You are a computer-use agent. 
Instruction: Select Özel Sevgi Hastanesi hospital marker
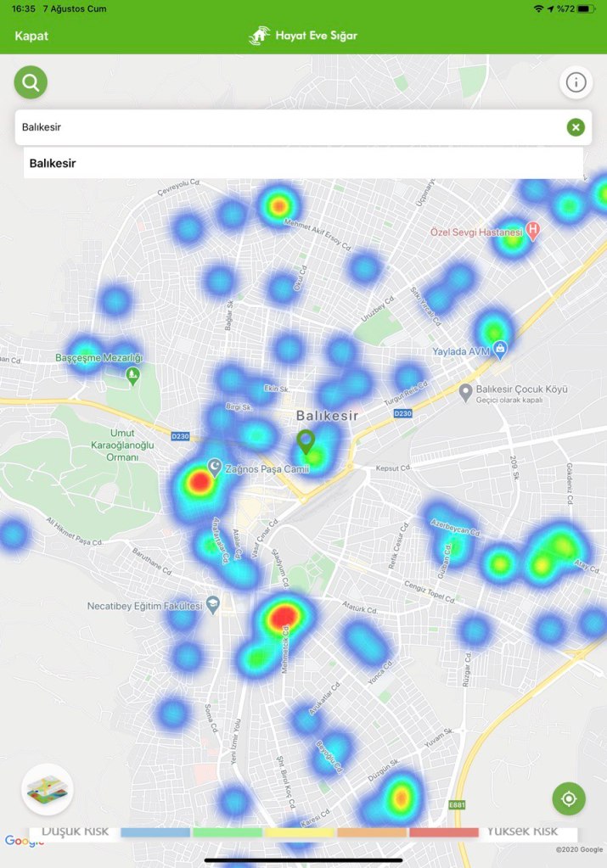click(x=533, y=229)
